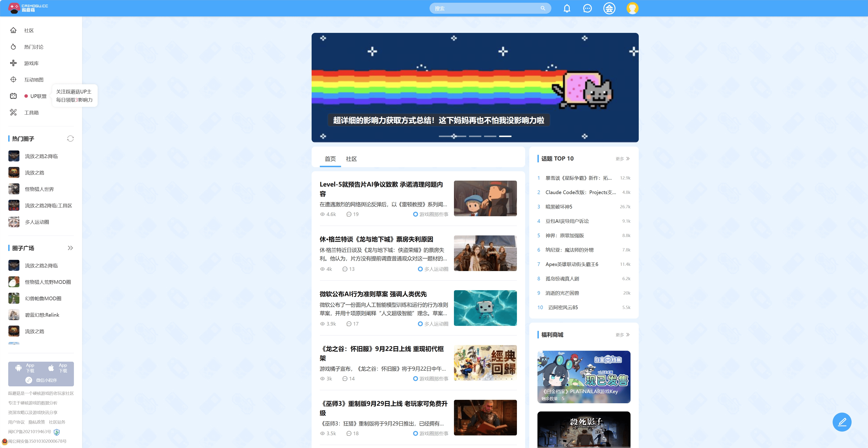The image size is (868, 448).
Task: Click the ICP shield verification icon
Action: tap(57, 432)
